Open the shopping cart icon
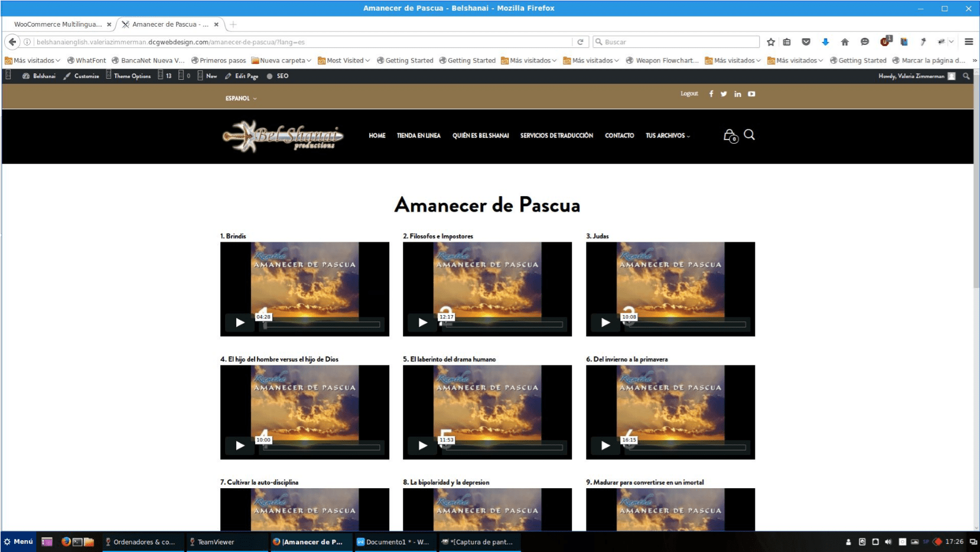This screenshot has height=552, width=980. point(731,136)
